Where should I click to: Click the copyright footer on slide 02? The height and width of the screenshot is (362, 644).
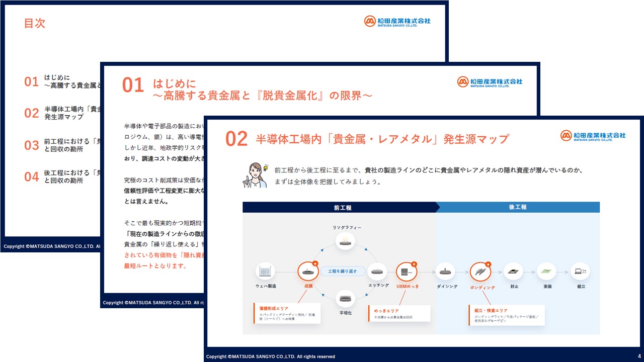click(271, 356)
